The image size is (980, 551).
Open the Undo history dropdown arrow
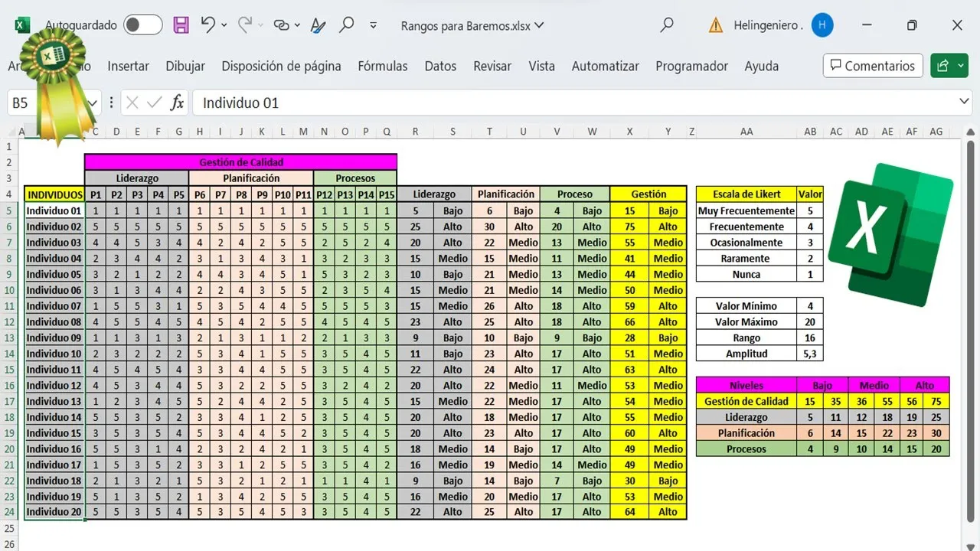click(224, 25)
